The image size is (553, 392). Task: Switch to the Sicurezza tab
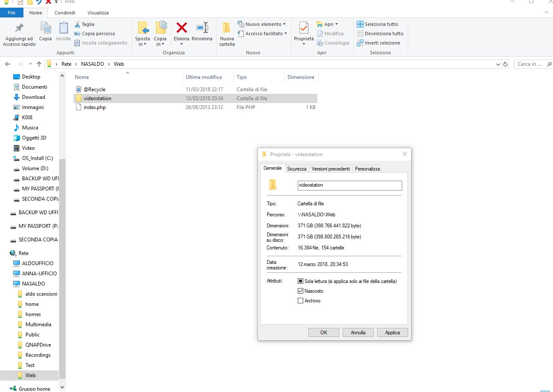point(296,169)
